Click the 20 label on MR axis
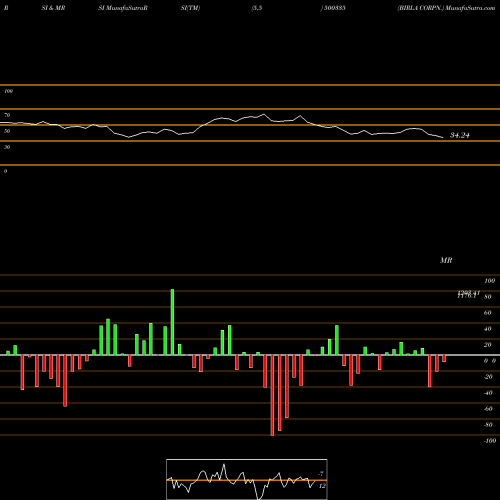 (x=488, y=345)
